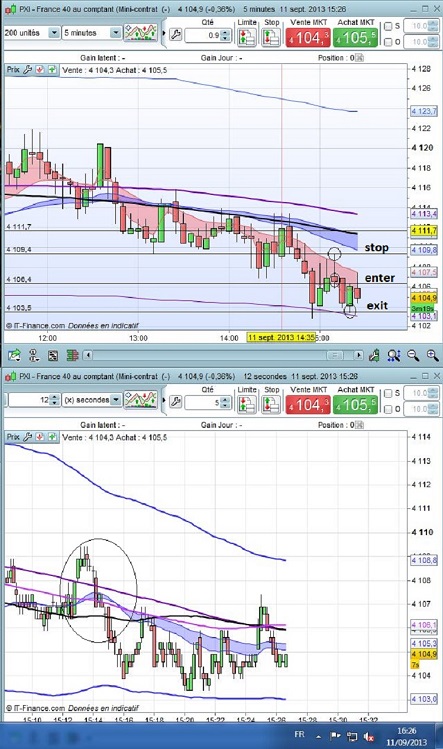Click the red-green bars icon below the top chart
Viewport: 443px width, 749px height.
point(72,355)
